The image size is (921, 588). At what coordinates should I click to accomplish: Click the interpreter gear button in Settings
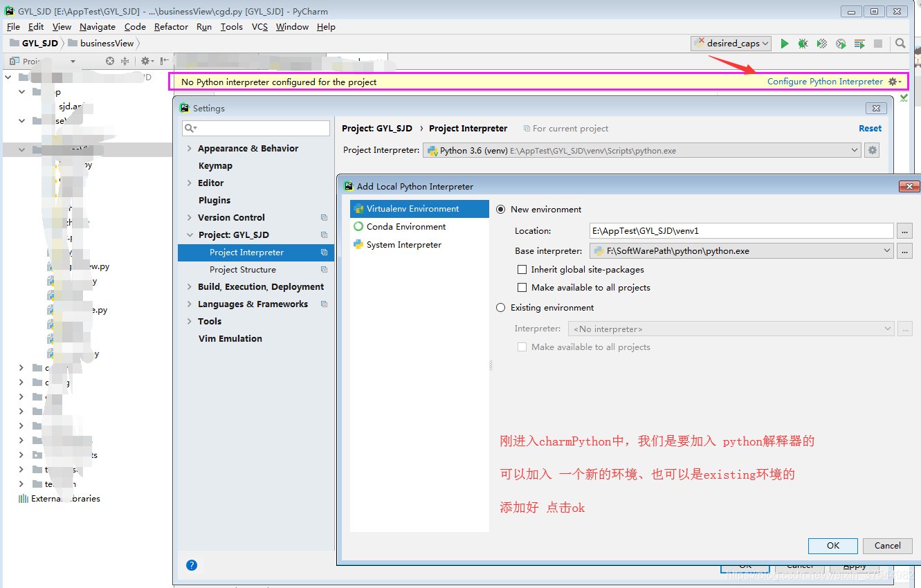click(x=873, y=150)
